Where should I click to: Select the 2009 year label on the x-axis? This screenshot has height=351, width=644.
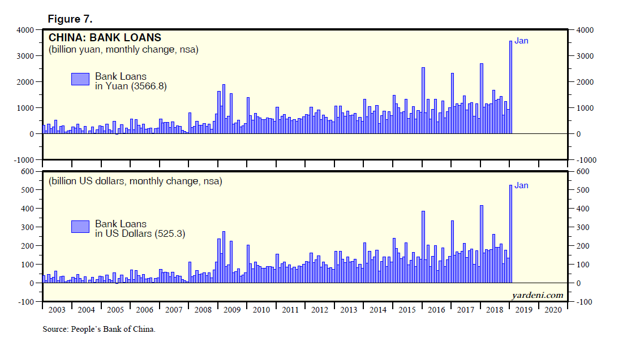(x=231, y=310)
